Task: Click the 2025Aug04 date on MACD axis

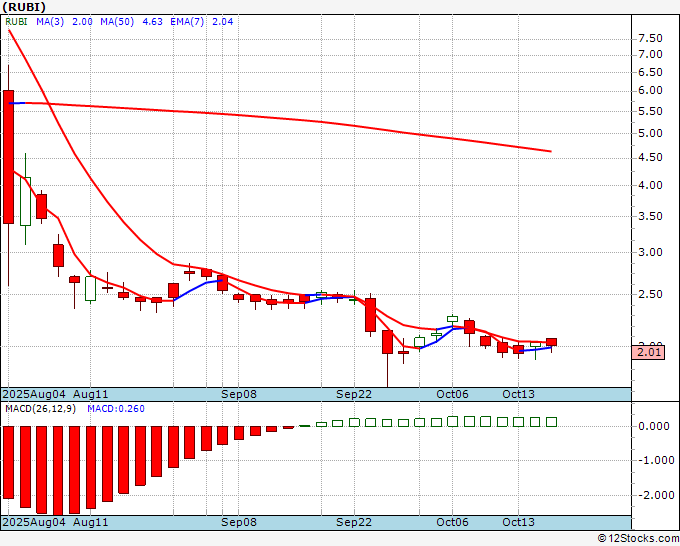Action: (34, 523)
